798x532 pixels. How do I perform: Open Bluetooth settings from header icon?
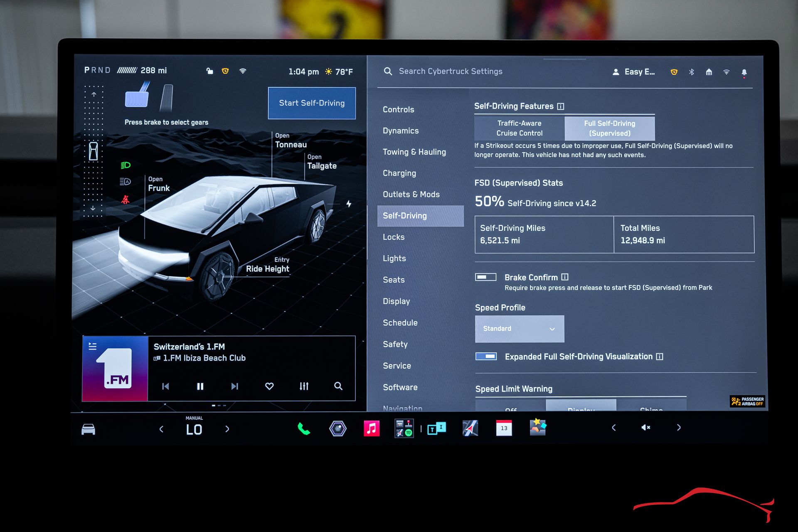tap(692, 72)
